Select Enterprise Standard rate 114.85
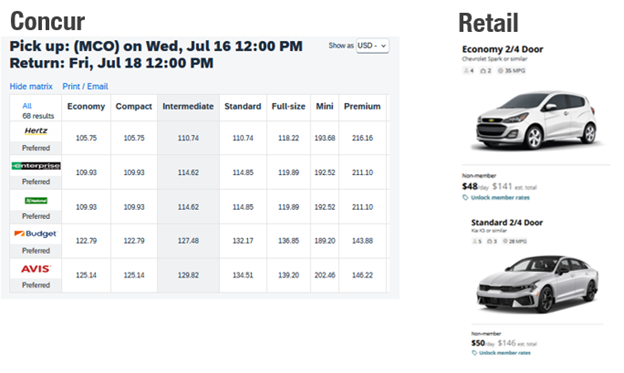Image resolution: width=624 pixels, height=373 pixels. (243, 172)
